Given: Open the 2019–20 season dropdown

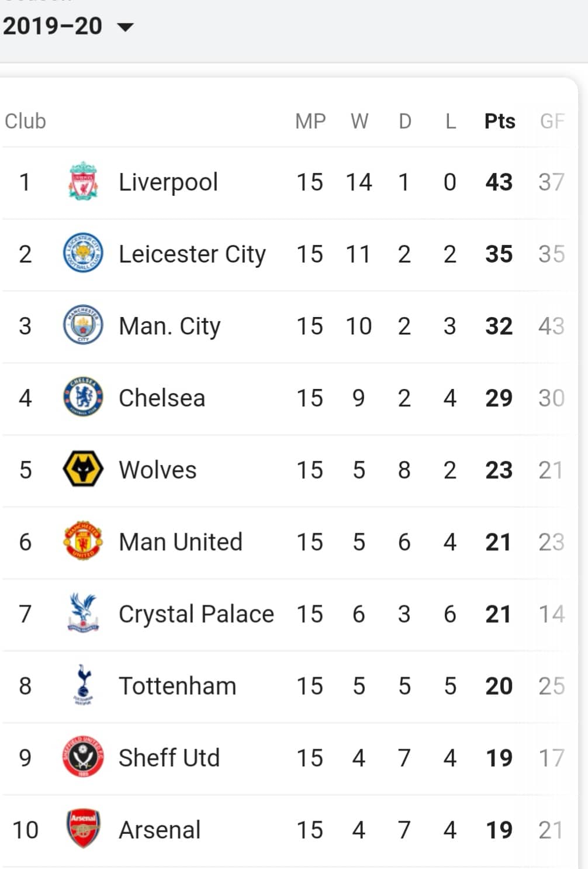Looking at the screenshot, I should pos(68,26).
